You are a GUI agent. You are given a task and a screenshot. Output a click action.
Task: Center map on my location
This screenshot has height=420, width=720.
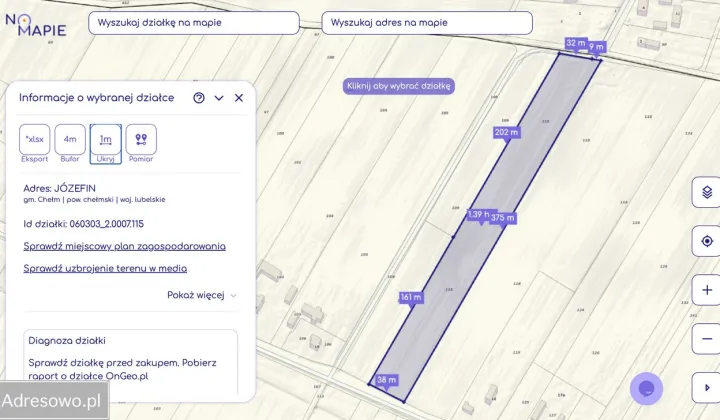[707, 241]
